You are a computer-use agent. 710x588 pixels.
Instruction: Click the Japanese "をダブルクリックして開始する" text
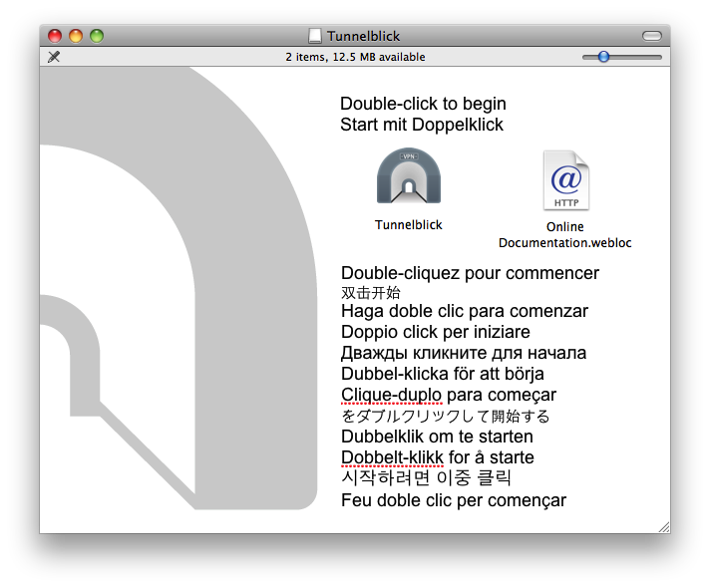[x=446, y=416]
